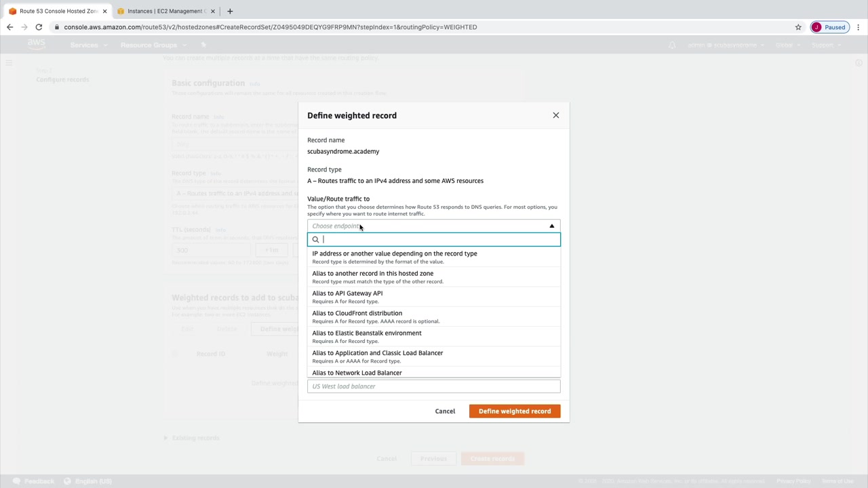Open the Route 53 side navigation hamburger menu
This screenshot has width=868, height=488.
9,63
